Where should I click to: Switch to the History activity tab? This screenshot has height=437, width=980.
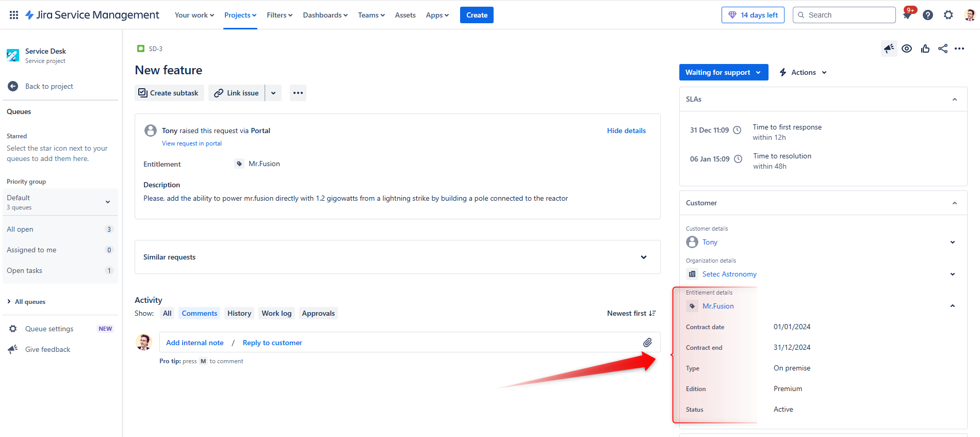[239, 313]
